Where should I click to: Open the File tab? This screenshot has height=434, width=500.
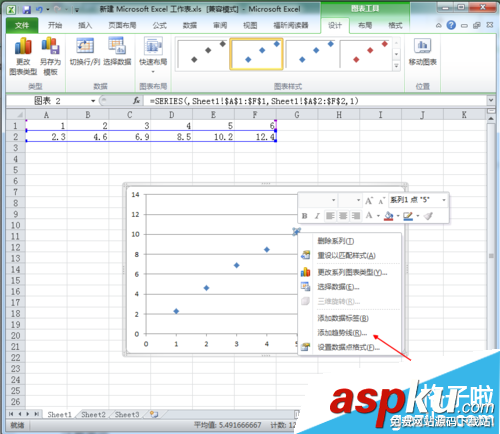22,25
